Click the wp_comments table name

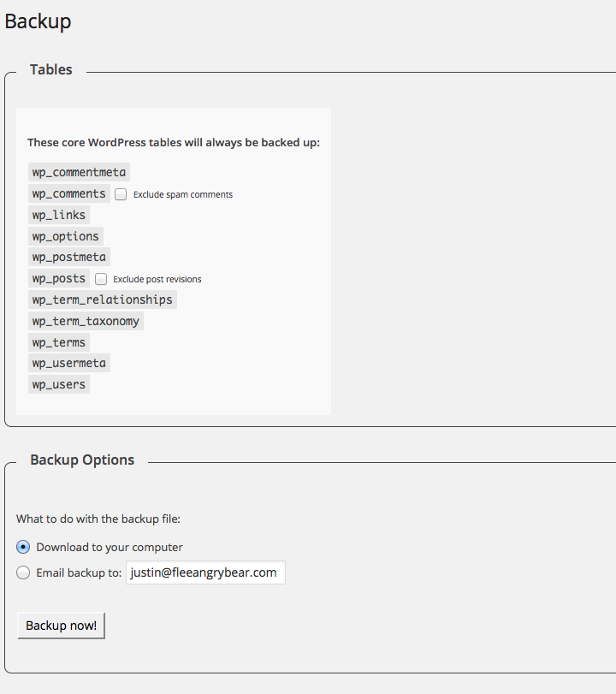[x=69, y=193]
